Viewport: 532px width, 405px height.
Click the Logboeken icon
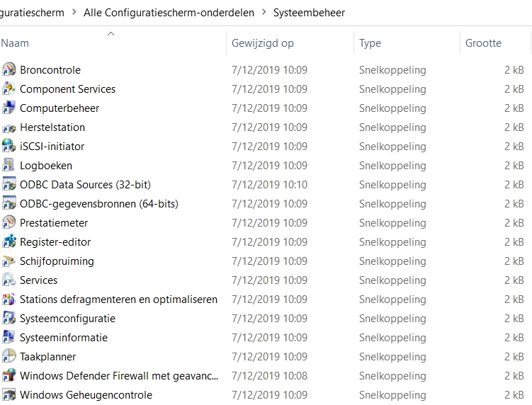coord(9,165)
